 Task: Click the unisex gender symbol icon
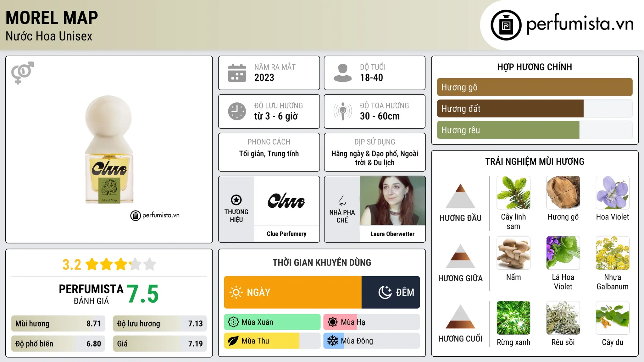coord(22,73)
